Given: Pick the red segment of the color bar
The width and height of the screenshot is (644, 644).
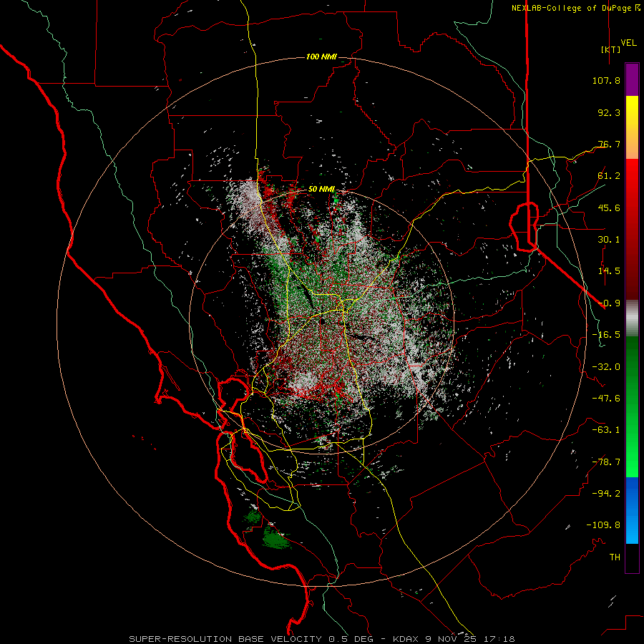Looking at the screenshot, I should point(632,229).
